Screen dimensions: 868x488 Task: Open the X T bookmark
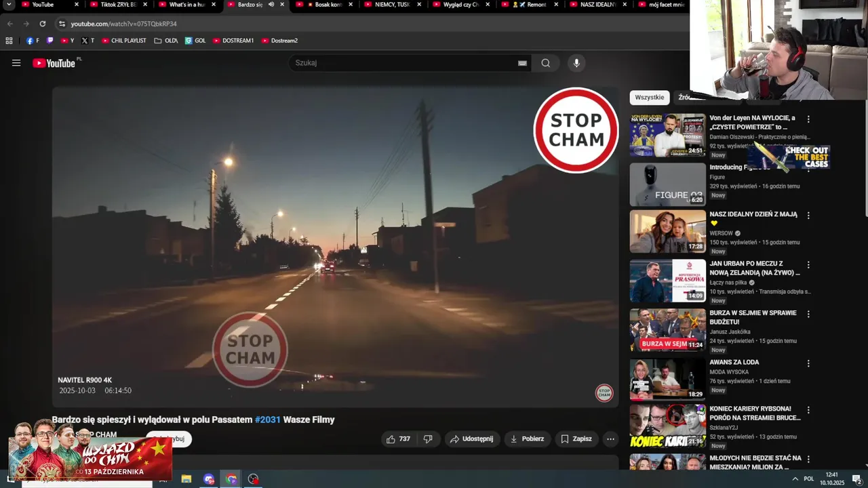pyautogui.click(x=88, y=41)
